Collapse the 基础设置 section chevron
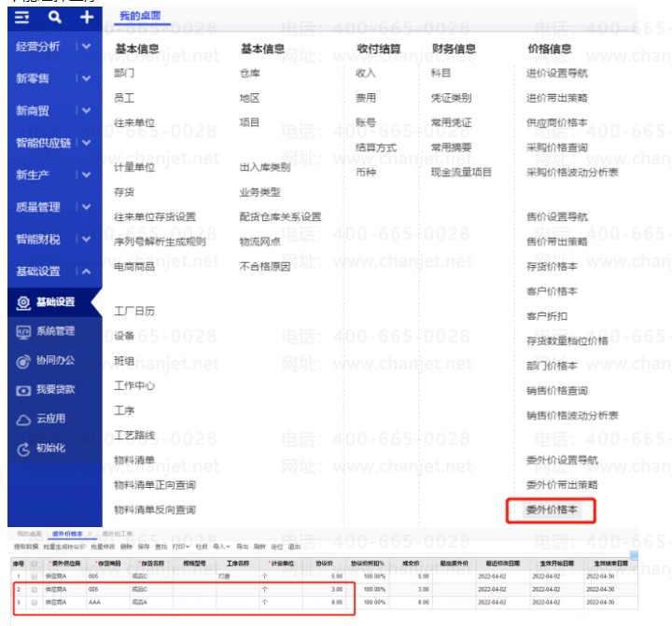 pyautogui.click(x=86, y=271)
